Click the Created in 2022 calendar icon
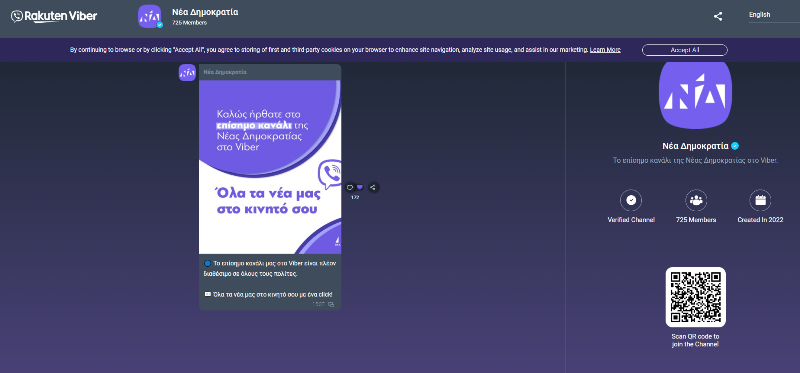This screenshot has height=373, width=800. pyautogui.click(x=760, y=201)
